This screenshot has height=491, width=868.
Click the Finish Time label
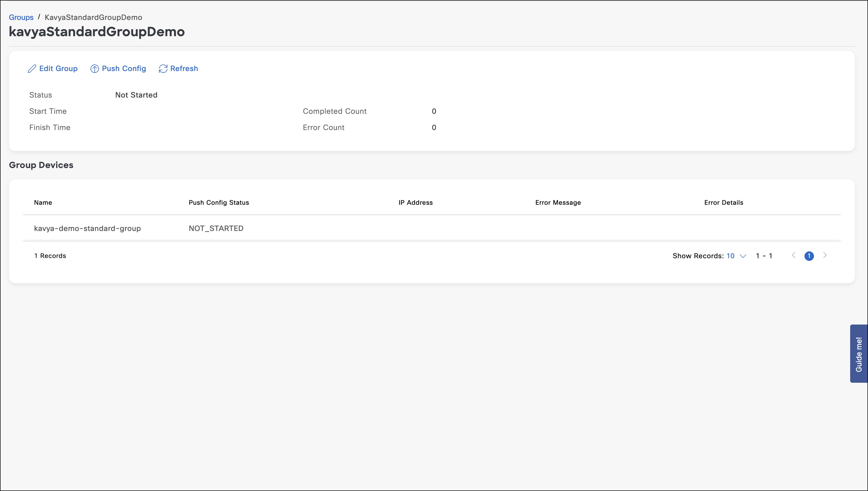point(50,127)
